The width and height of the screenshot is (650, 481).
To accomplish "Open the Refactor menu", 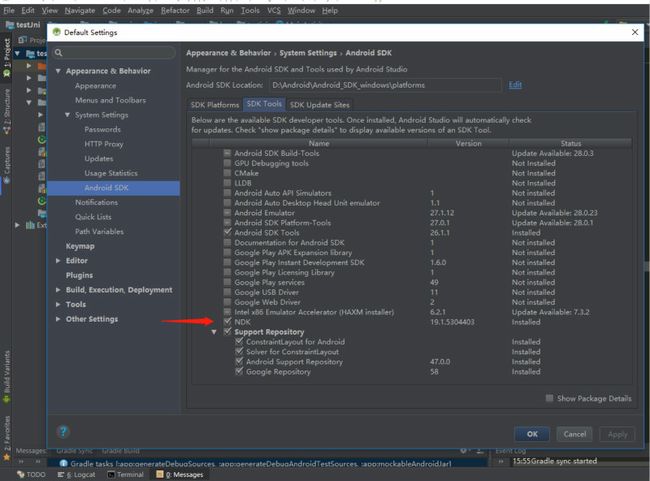I will coord(175,10).
